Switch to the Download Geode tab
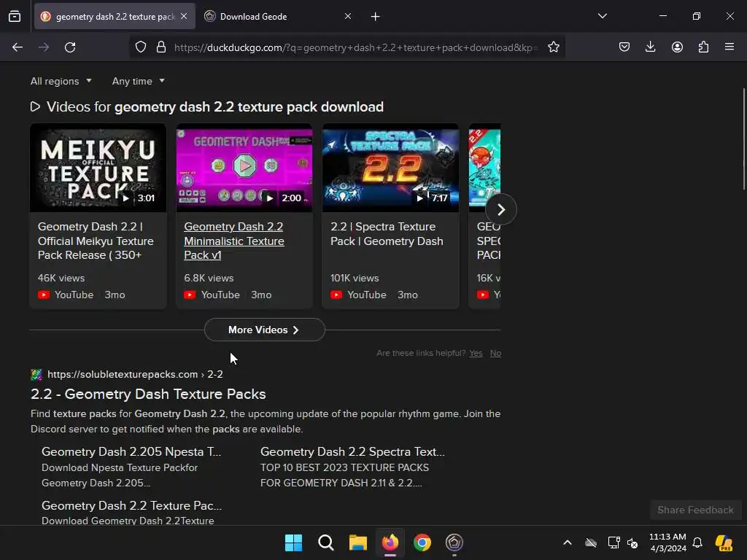 279,16
